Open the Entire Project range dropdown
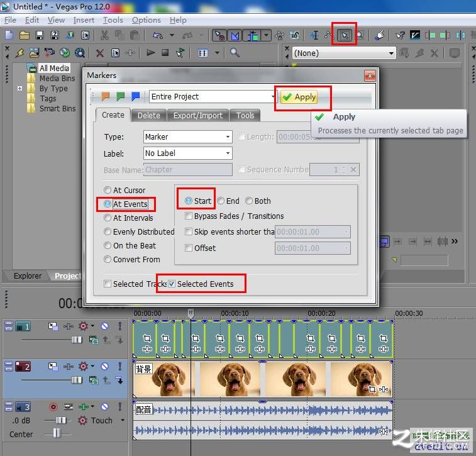The height and width of the screenshot is (456, 476). pos(213,96)
